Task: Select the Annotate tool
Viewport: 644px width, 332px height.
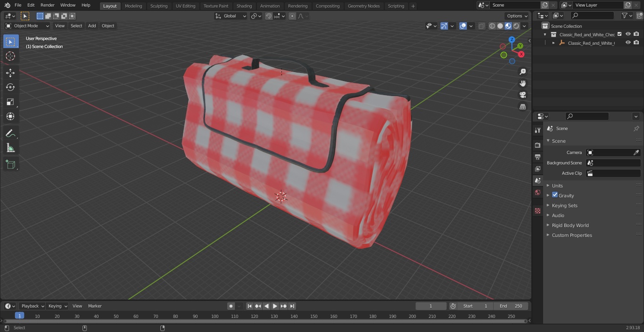Action: point(10,134)
